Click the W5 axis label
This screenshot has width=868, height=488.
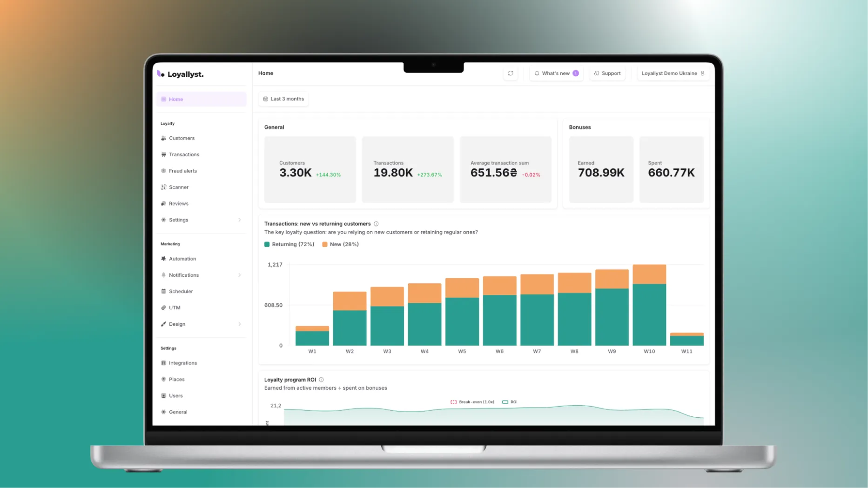point(462,351)
